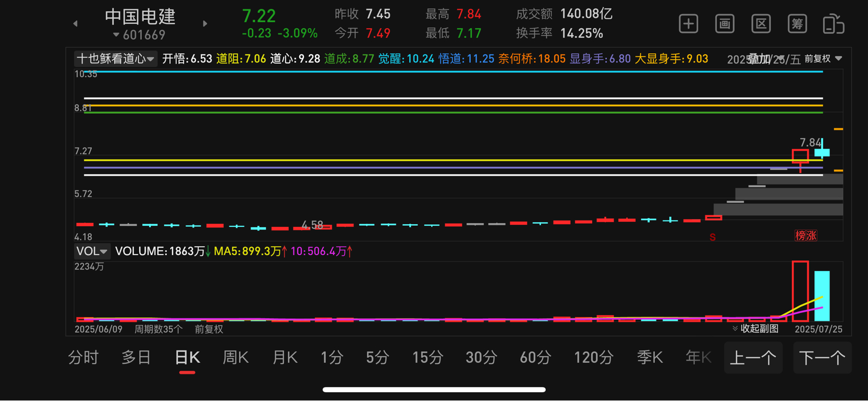Tap the 大显身手:9.03 indicator value
The height and width of the screenshot is (401, 868).
tap(671, 58)
